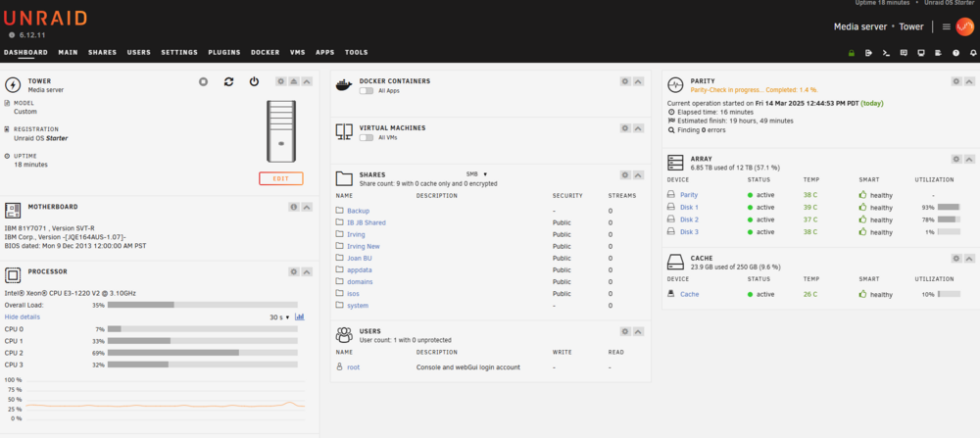Go to the Main tab
The image size is (980, 438).
click(69, 53)
